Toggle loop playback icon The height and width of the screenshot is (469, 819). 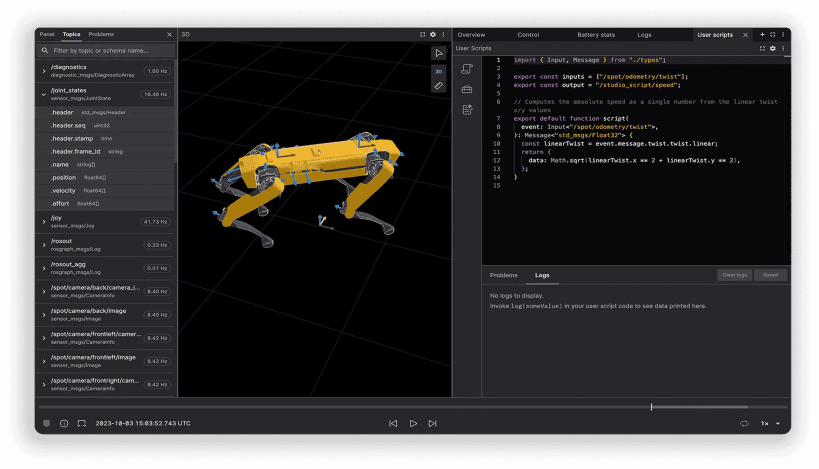(x=744, y=423)
